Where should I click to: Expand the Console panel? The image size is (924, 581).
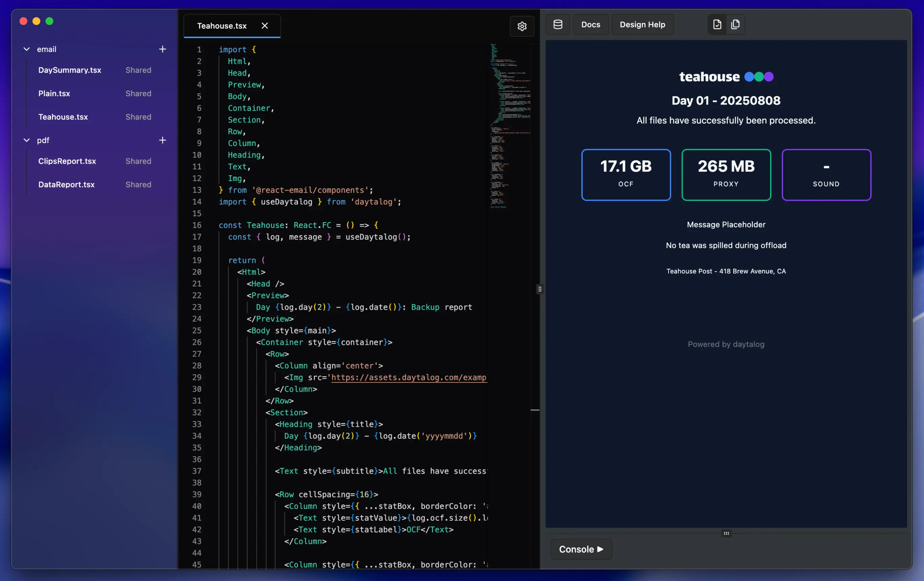coord(581,549)
